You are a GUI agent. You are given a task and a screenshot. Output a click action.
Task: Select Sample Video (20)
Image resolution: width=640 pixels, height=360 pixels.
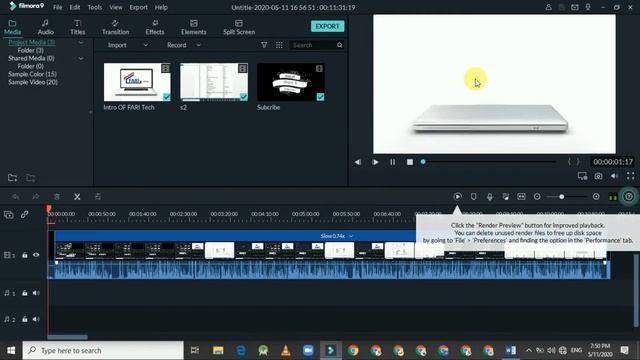click(33, 82)
